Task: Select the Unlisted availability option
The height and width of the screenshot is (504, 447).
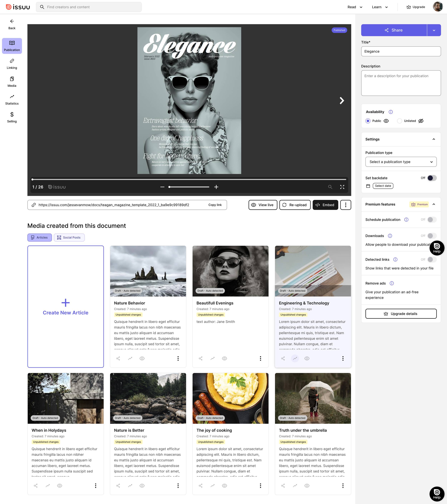Action: [399, 121]
